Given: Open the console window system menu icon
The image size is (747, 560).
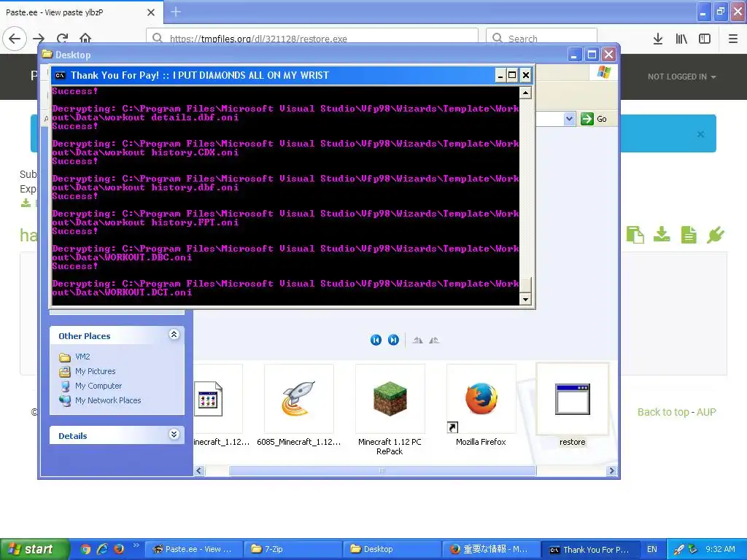Looking at the screenshot, I should pos(60,75).
